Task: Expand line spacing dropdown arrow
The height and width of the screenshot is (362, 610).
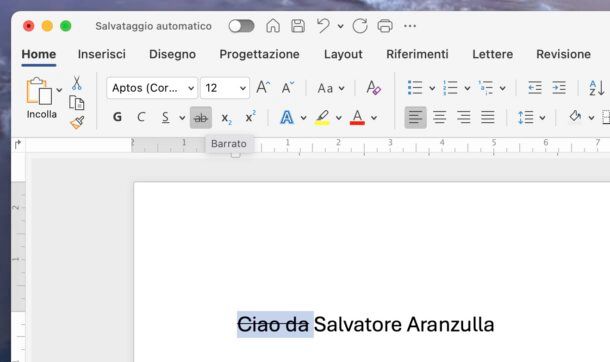Action: click(x=542, y=117)
